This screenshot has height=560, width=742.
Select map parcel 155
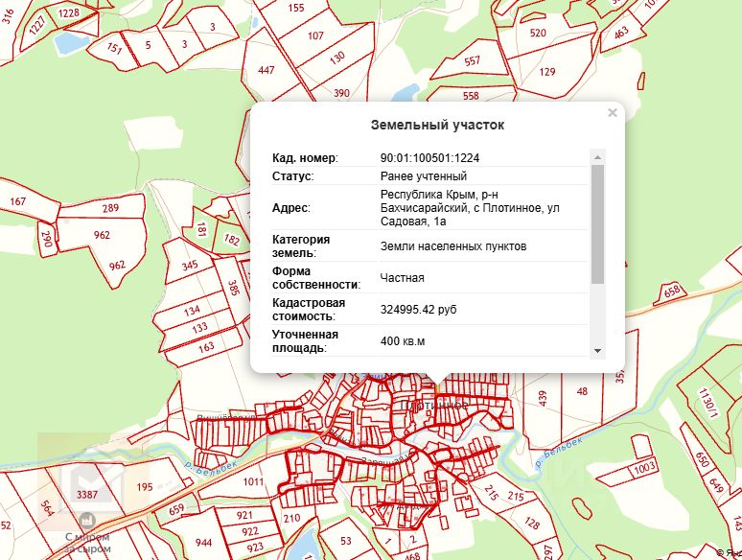[296, 8]
